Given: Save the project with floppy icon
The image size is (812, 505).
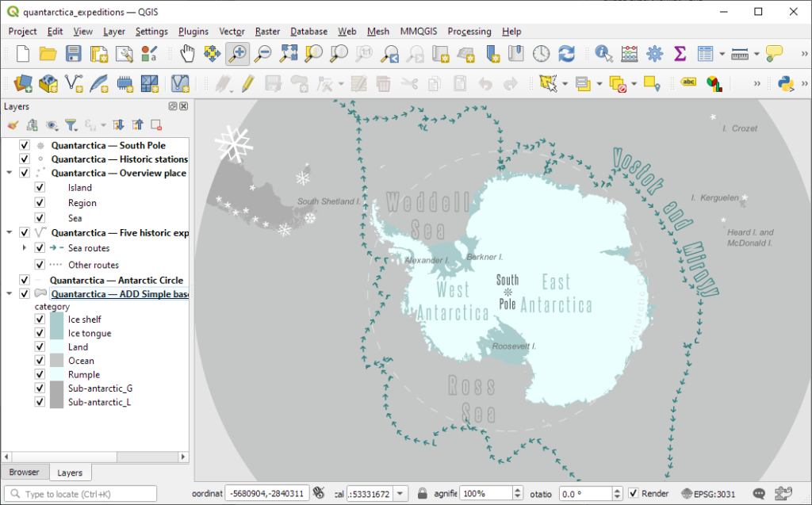Looking at the screenshot, I should 74,53.
